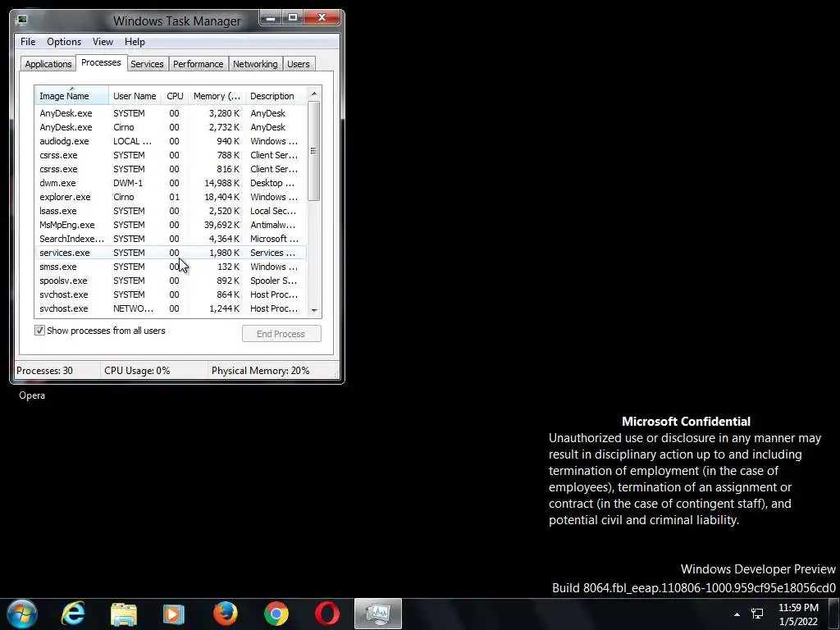Viewport: 840px width, 630px height.
Task: Select the MsMpEng.exe process
Action: [x=171, y=225]
